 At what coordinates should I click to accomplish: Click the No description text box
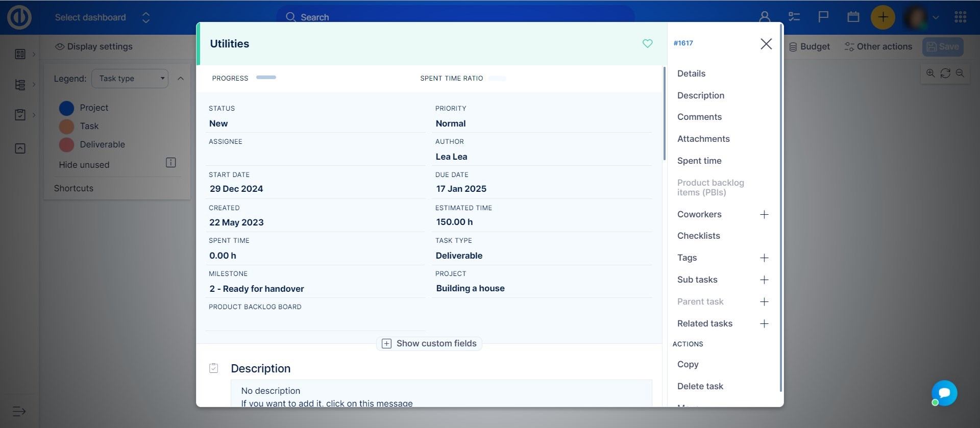(441, 394)
